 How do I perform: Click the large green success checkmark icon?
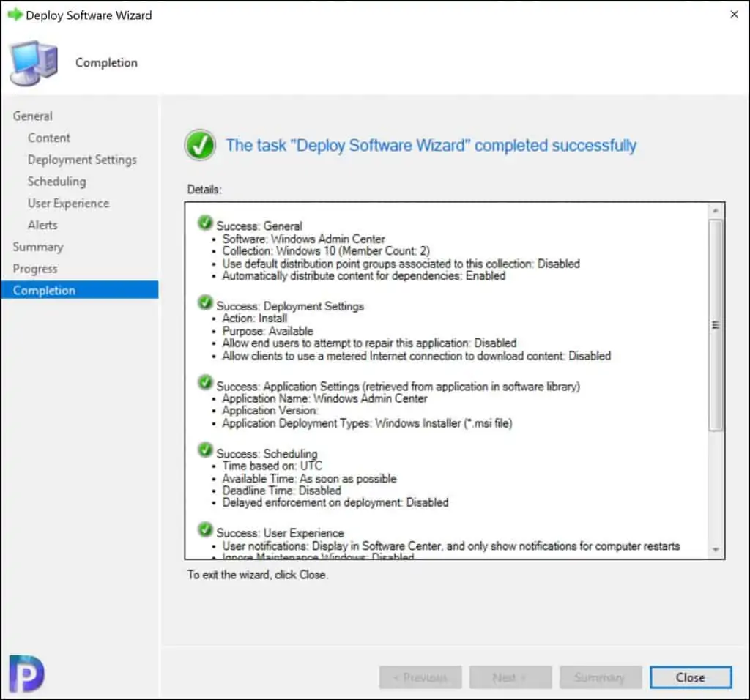(x=200, y=145)
